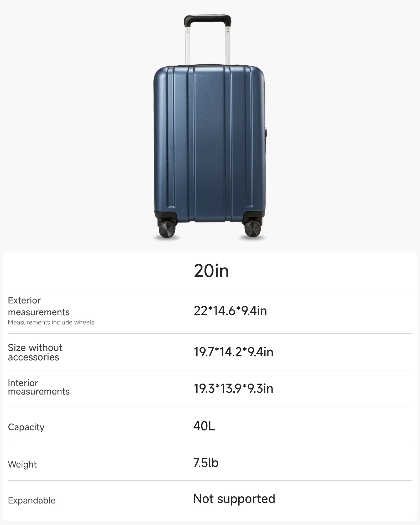Select the 7.5lb weight value
Viewport: 420px width, 525px height.
pyautogui.click(x=206, y=463)
